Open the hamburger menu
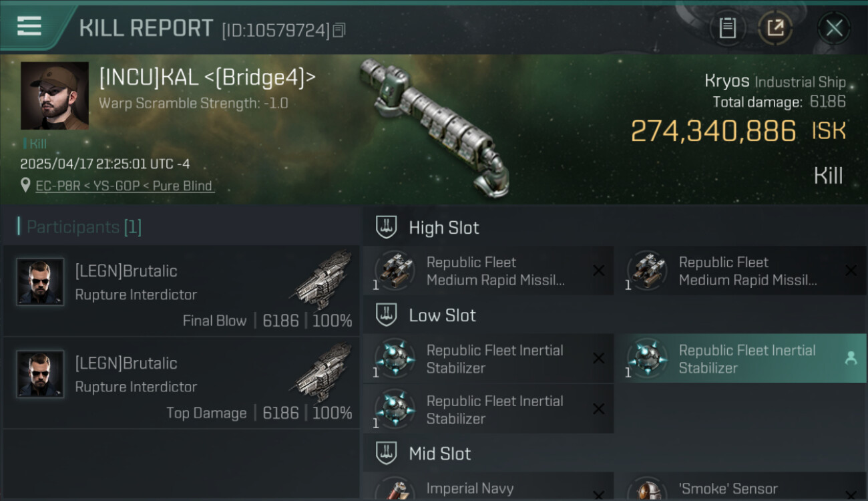Image resolution: width=868 pixels, height=501 pixels. (x=29, y=27)
